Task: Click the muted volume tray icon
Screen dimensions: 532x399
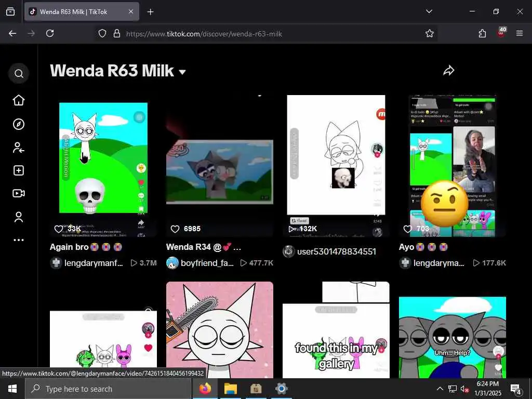Action: pyautogui.click(x=464, y=389)
